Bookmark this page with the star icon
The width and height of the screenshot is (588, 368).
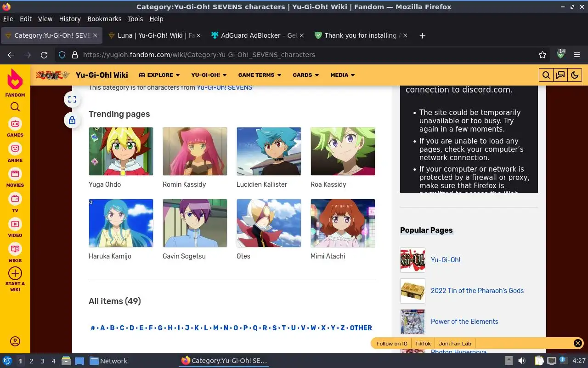pos(543,55)
